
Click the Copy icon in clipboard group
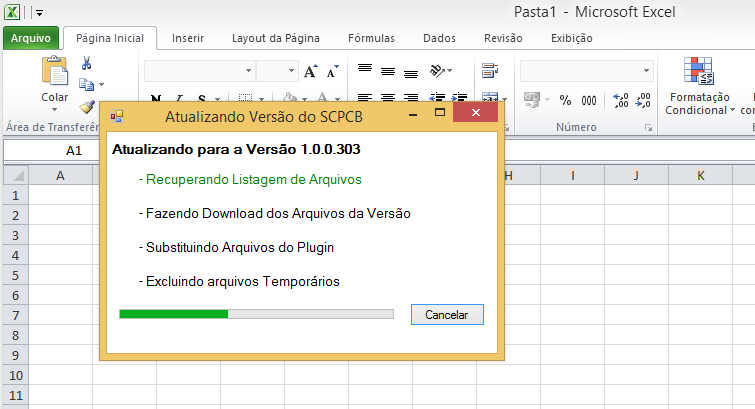pos(87,85)
